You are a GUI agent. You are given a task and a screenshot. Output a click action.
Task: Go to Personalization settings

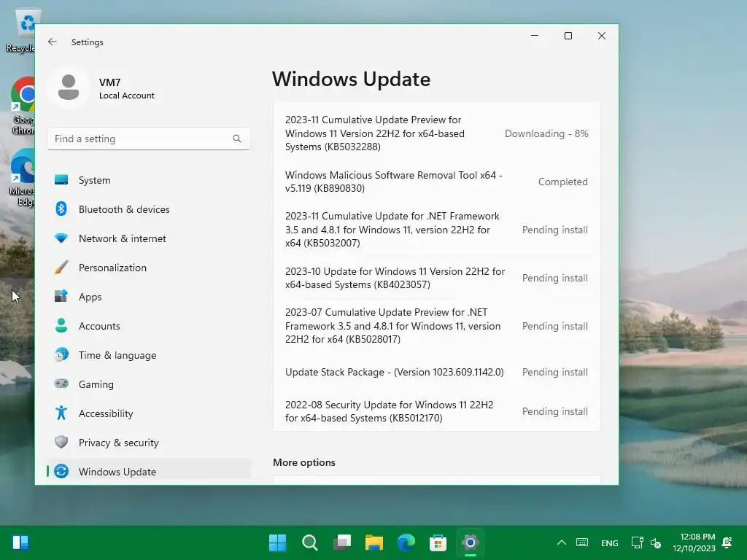click(149, 268)
